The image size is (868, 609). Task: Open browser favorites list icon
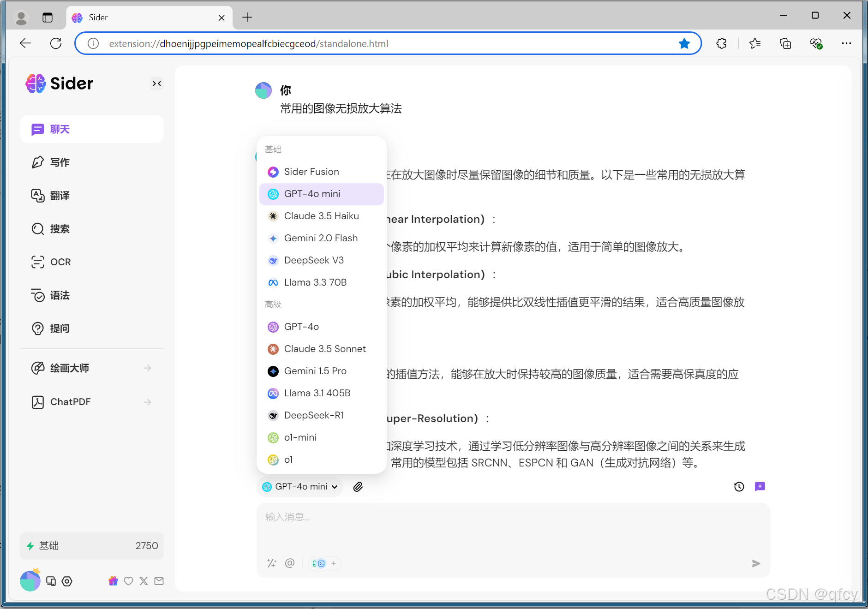pos(755,43)
